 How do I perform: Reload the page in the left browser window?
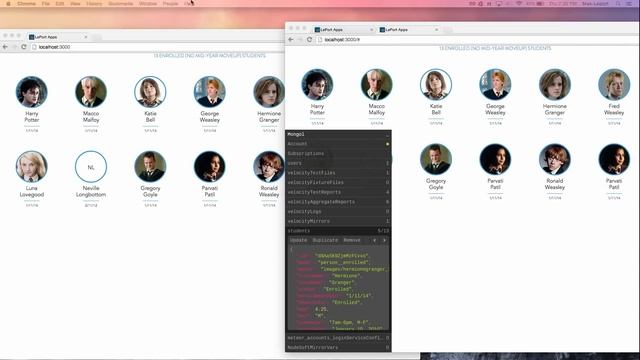point(24,47)
